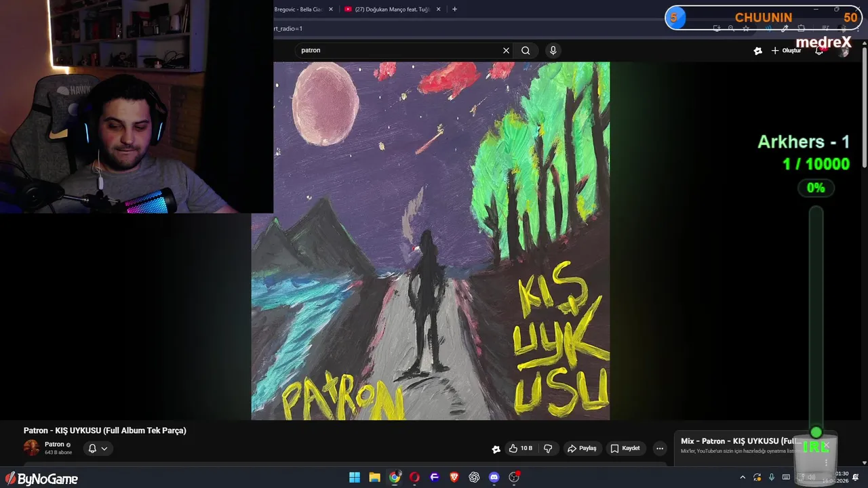Click the Chrome icon in the taskbar
868x488 pixels.
point(395,477)
